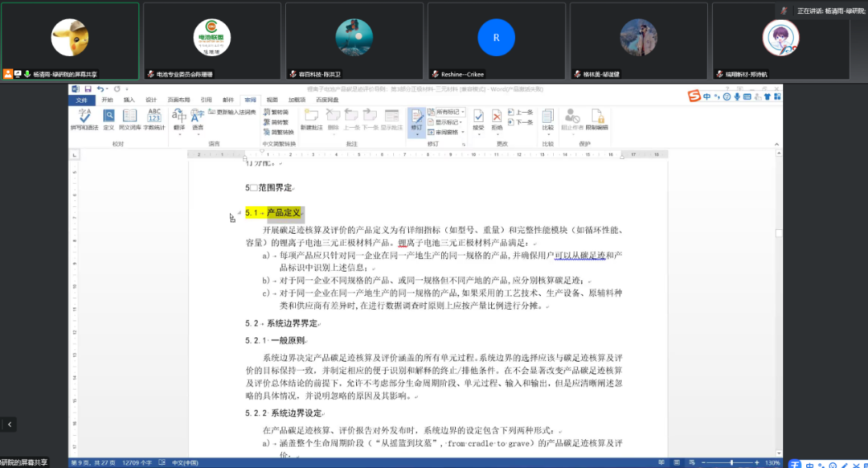Select the 翻译 translate icon

click(179, 117)
